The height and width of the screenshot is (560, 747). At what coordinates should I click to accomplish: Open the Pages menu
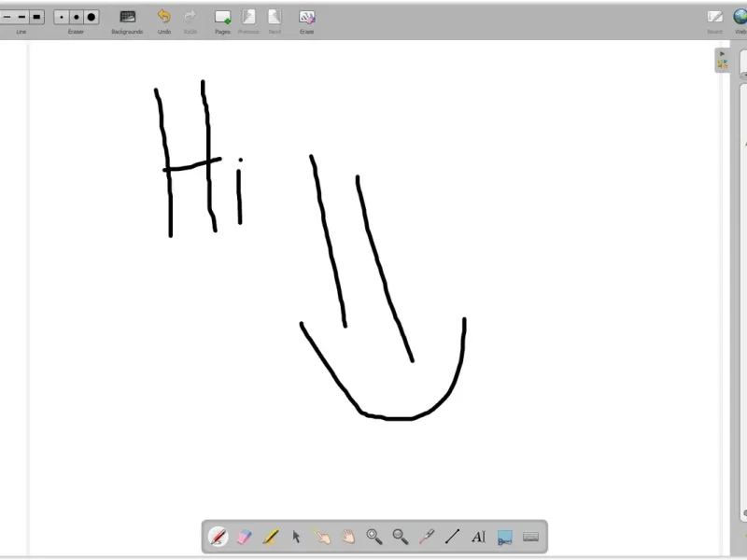tap(222, 21)
